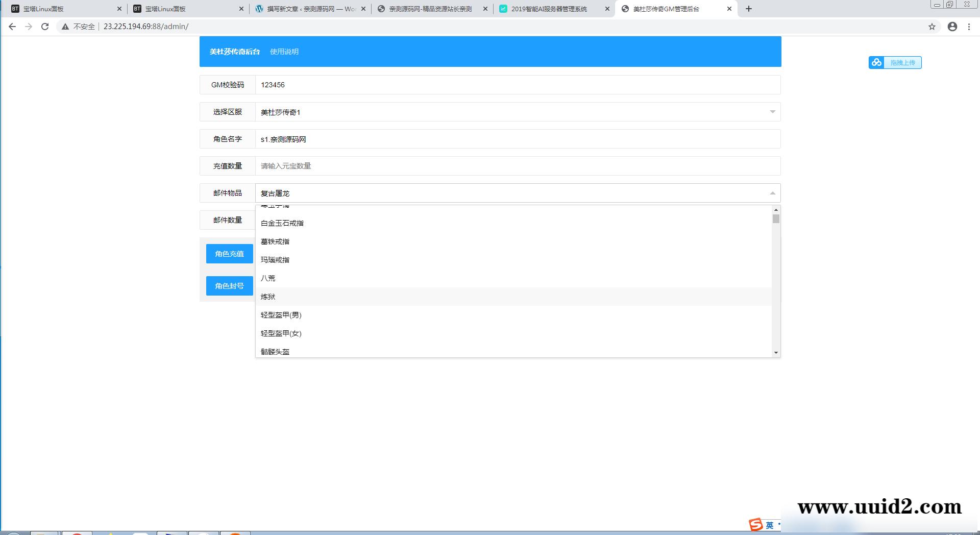
Task: Click the 充值数量 amount input field
Action: 518,166
